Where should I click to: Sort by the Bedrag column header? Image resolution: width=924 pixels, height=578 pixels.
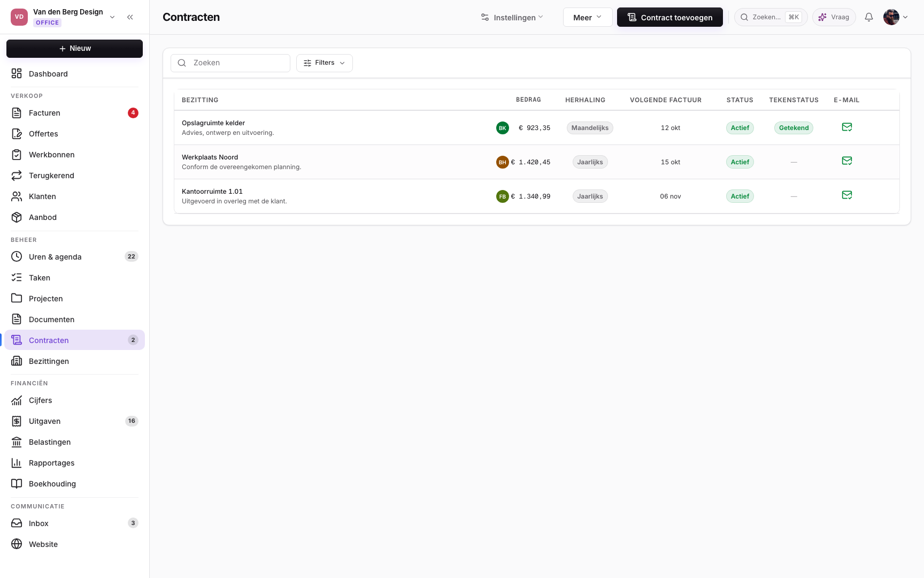528,100
